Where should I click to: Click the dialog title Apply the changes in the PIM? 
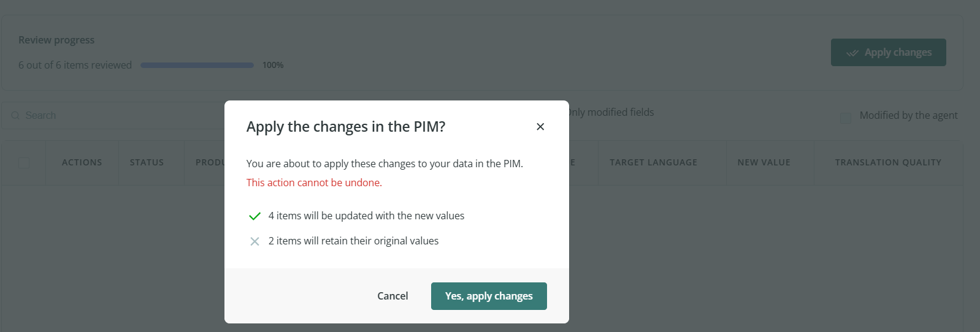[346, 127]
